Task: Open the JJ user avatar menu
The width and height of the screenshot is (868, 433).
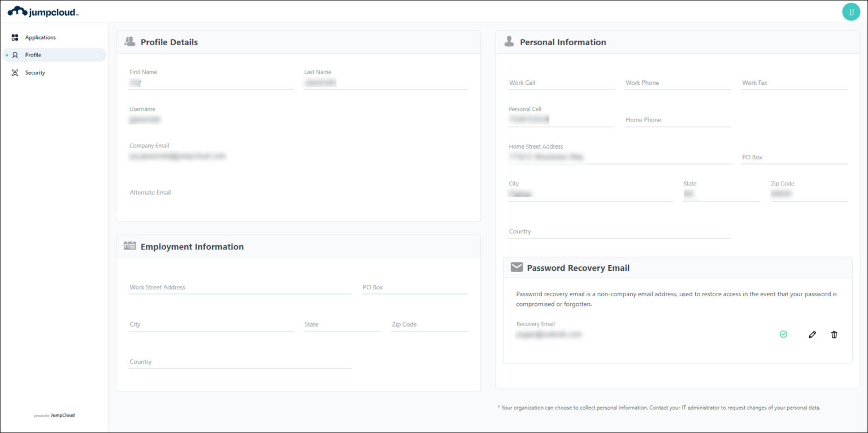Action: pos(850,11)
